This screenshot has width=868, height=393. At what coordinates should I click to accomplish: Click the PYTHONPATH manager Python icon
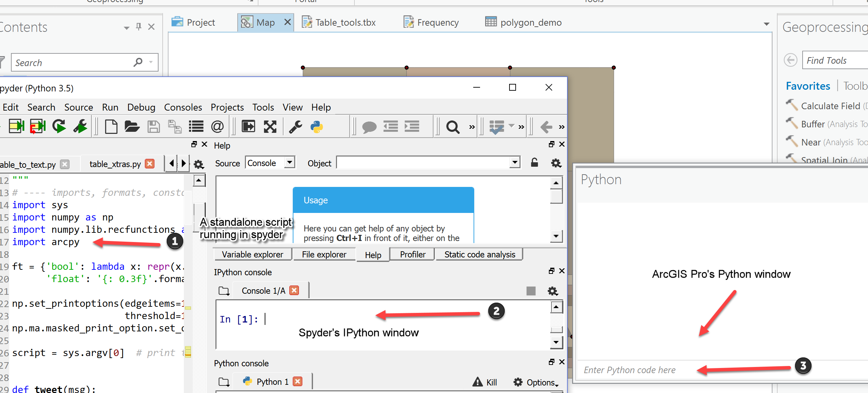coord(317,127)
